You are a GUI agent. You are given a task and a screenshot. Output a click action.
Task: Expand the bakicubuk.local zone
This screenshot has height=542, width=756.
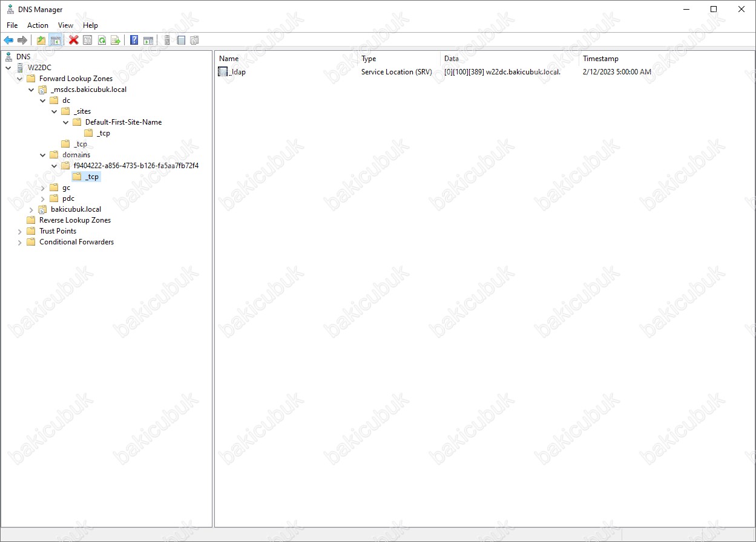click(x=31, y=209)
